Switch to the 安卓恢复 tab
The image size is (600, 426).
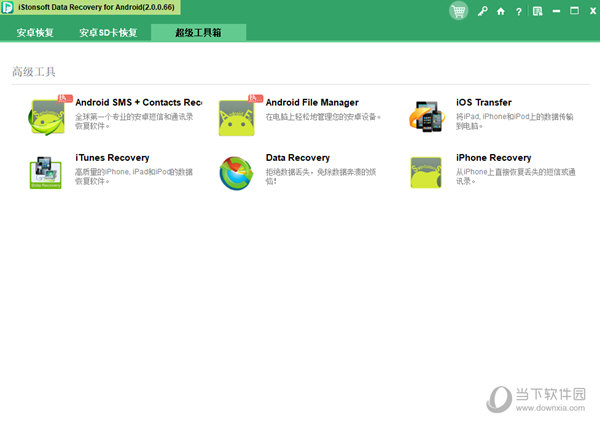click(35, 33)
